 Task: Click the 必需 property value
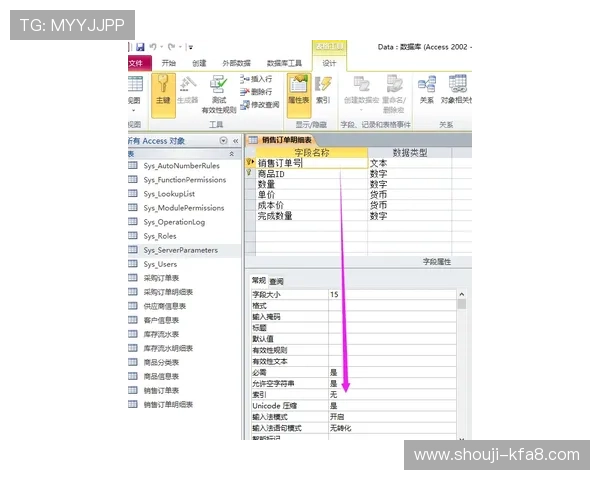point(392,372)
